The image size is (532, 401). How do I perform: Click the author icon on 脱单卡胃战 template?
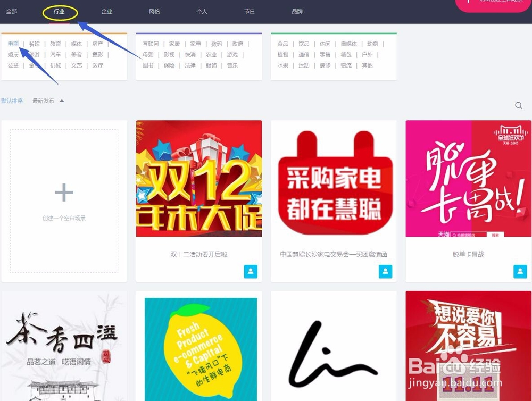coord(520,271)
